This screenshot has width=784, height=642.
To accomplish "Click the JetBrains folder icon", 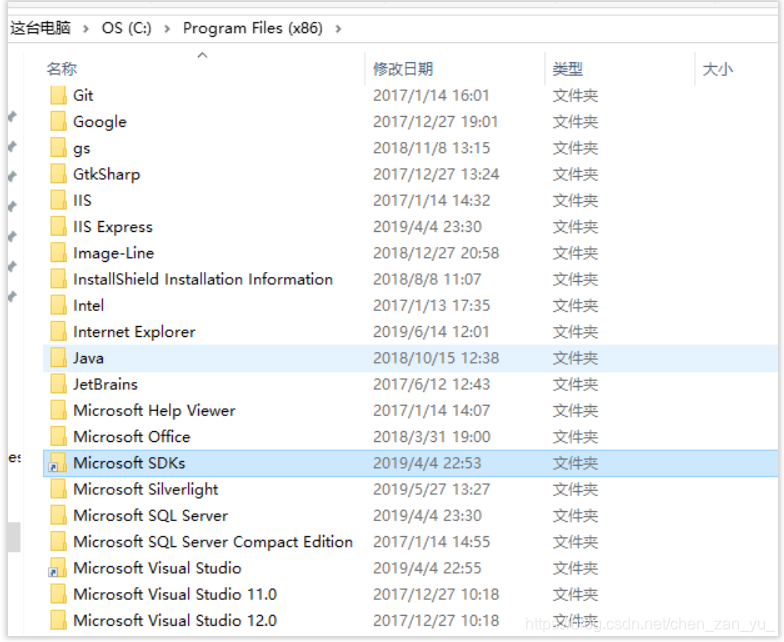I will pos(58,384).
